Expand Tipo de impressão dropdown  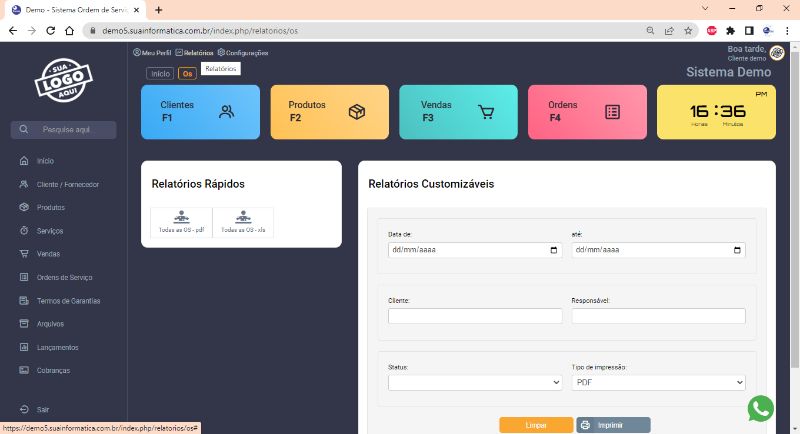point(658,382)
